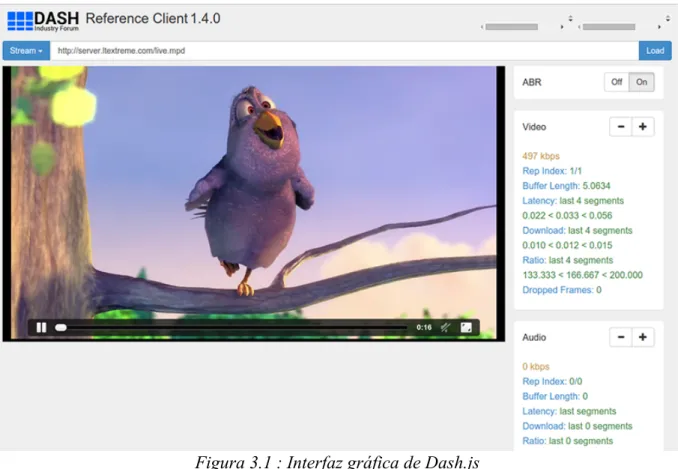This screenshot has width=678, height=469.
Task: Open the Stream dropdown menu
Action: [26, 51]
